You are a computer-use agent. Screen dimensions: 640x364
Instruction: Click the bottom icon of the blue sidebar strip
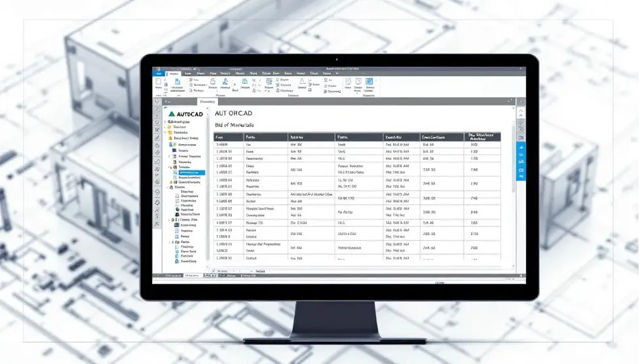[x=521, y=175]
